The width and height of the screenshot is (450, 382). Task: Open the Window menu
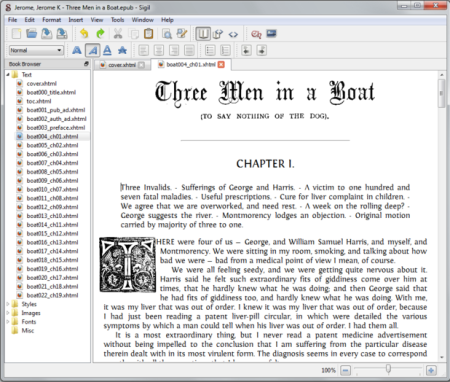142,20
